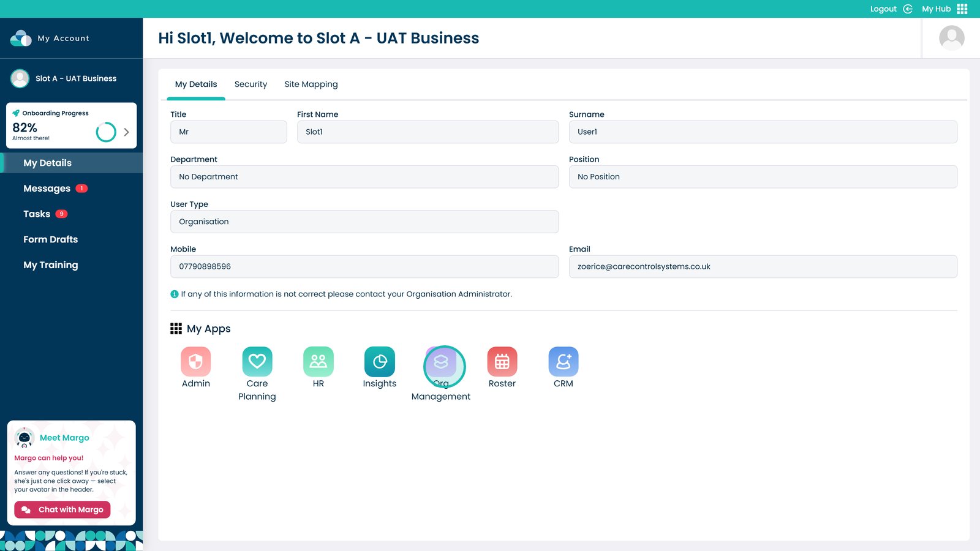The width and height of the screenshot is (980, 551).
Task: Go to Tasks in the sidebar
Action: click(37, 214)
